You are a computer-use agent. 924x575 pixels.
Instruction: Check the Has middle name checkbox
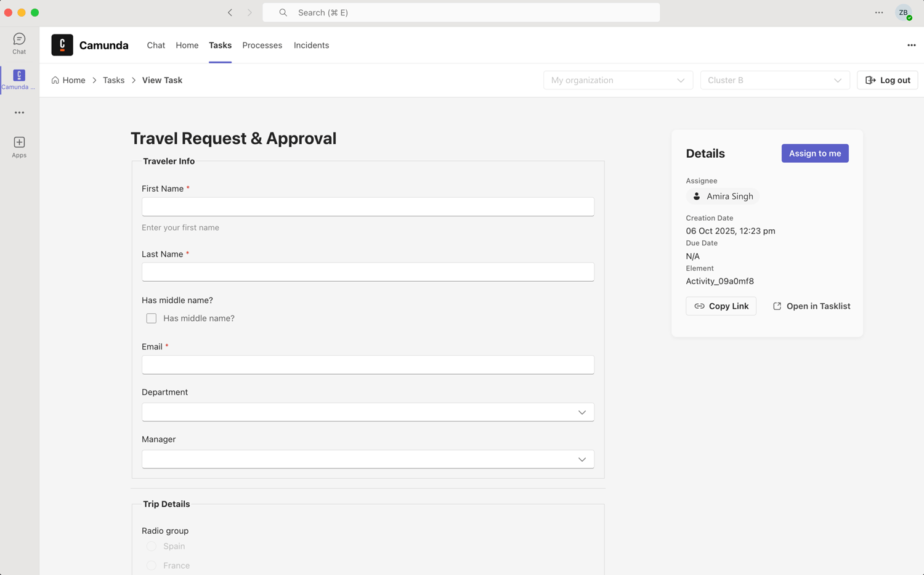pos(152,319)
